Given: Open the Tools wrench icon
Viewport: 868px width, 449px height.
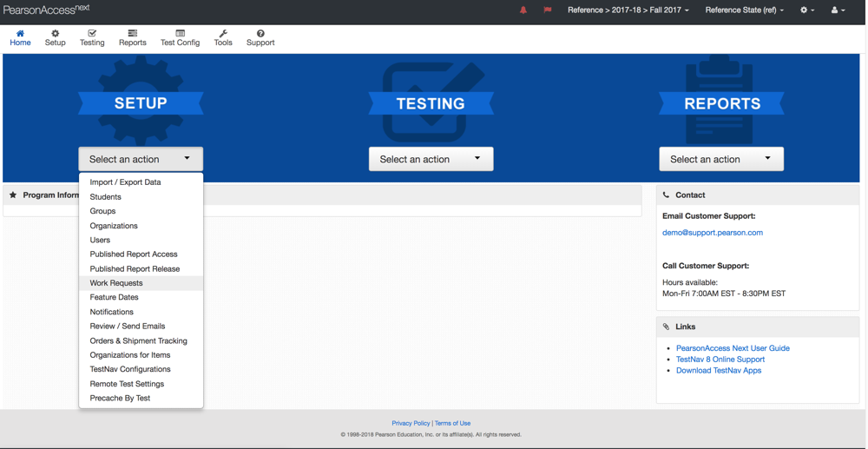Looking at the screenshot, I should click(223, 34).
